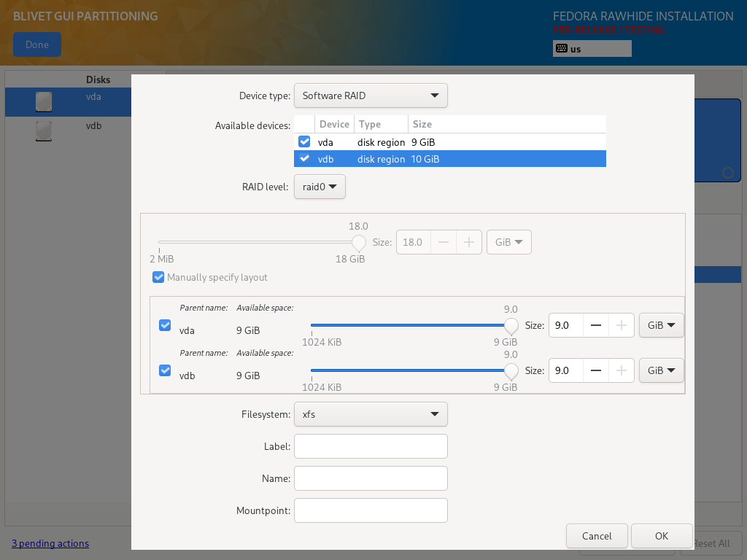The image size is (747, 560).
Task: Click the Reset All button behind dialog
Action: 712,543
